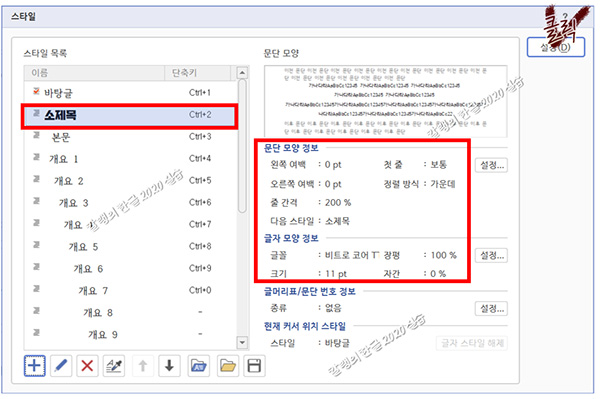Import styles using the blue folder icon
Screen dimensions: 600x399
199,366
